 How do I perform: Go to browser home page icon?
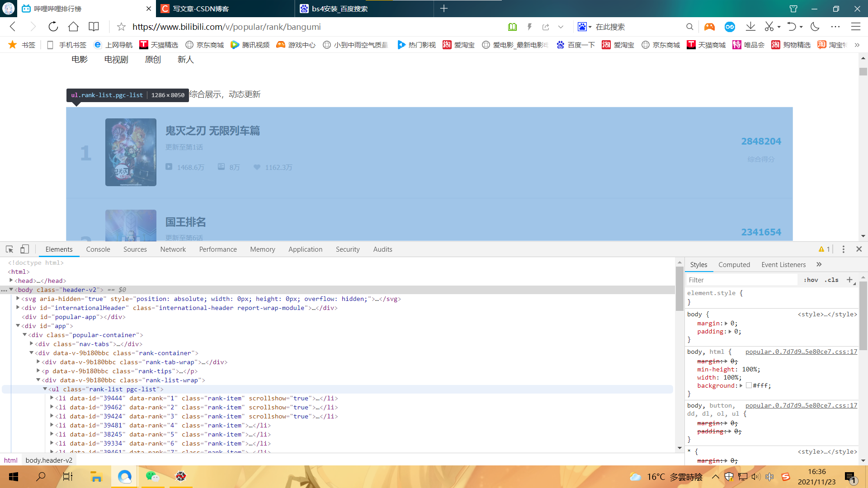pyautogui.click(x=73, y=27)
